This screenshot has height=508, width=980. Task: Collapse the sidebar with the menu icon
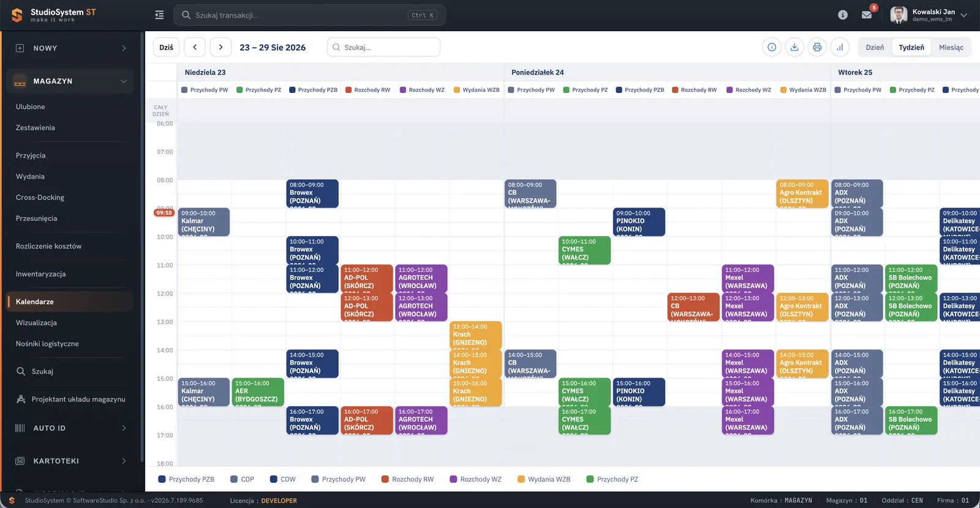click(x=159, y=15)
